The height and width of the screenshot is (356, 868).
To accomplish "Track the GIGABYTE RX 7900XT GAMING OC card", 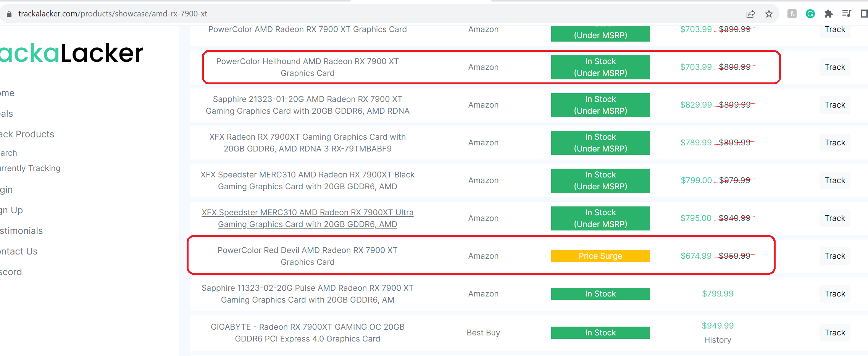I will click(835, 333).
